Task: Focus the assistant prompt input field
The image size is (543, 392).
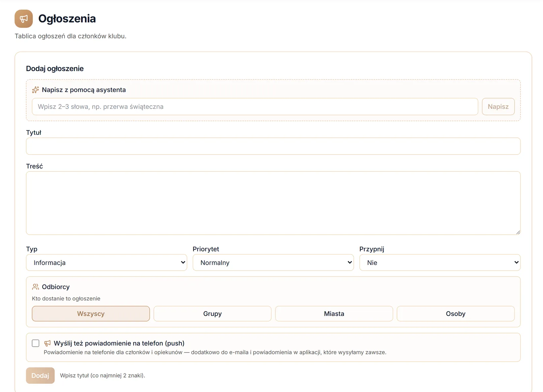Action: coord(255,107)
